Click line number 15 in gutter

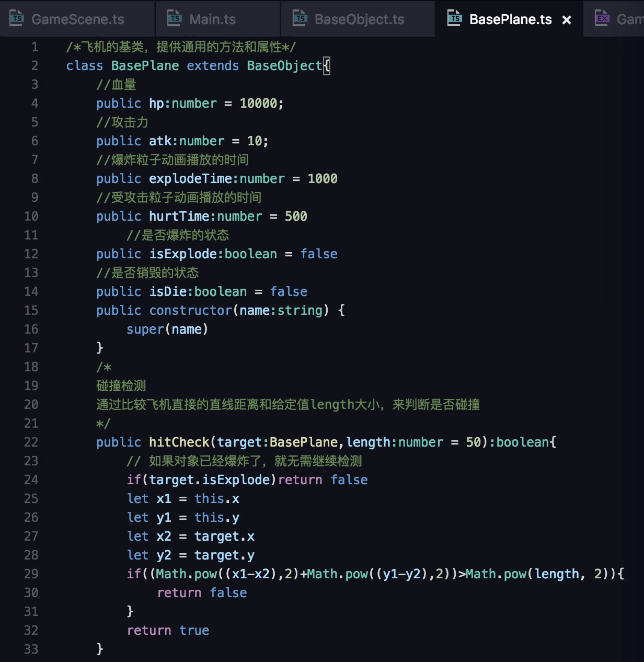(x=31, y=311)
